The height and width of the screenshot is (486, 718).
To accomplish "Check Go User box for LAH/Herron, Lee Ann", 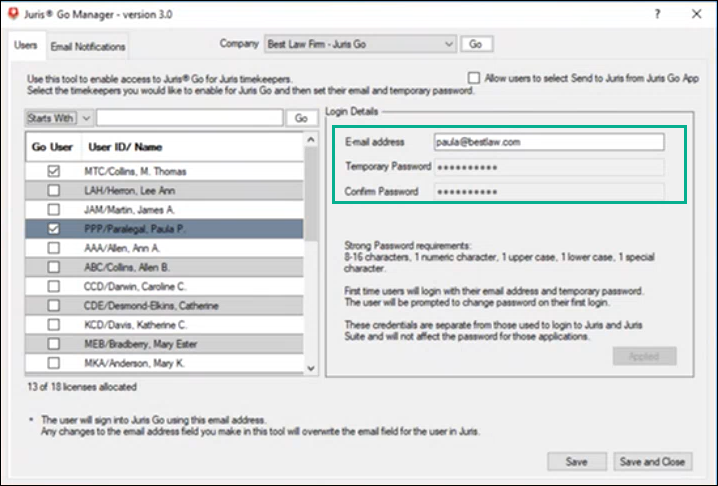I will point(54,191).
